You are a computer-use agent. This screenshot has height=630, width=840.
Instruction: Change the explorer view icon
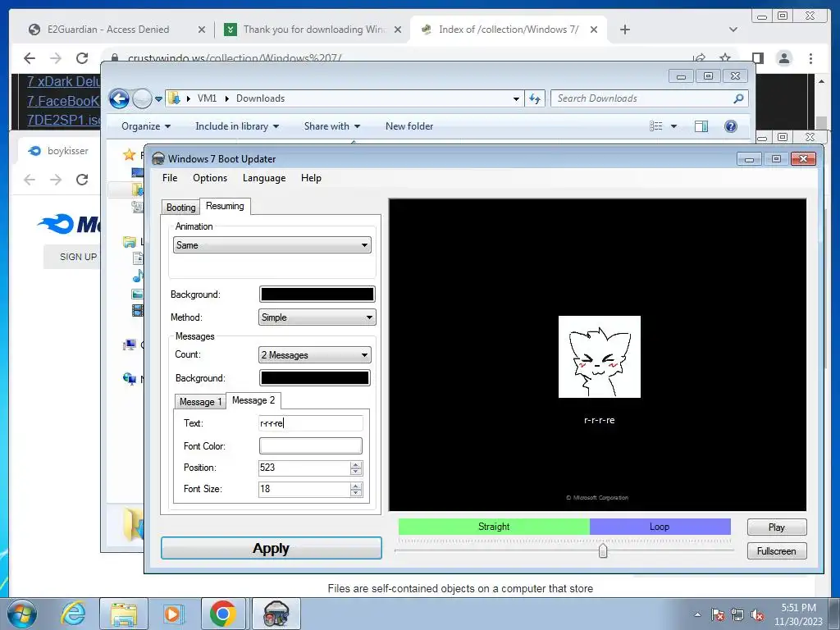(656, 126)
